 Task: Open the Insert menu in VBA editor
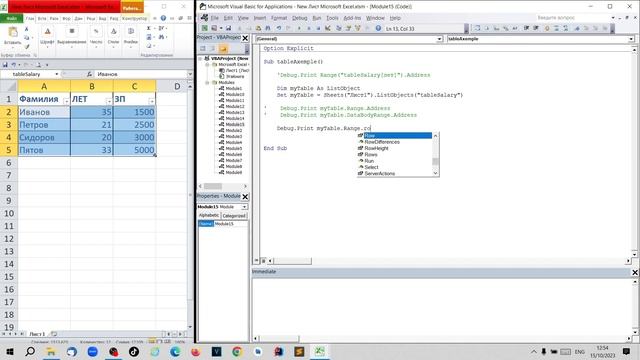tap(260, 18)
